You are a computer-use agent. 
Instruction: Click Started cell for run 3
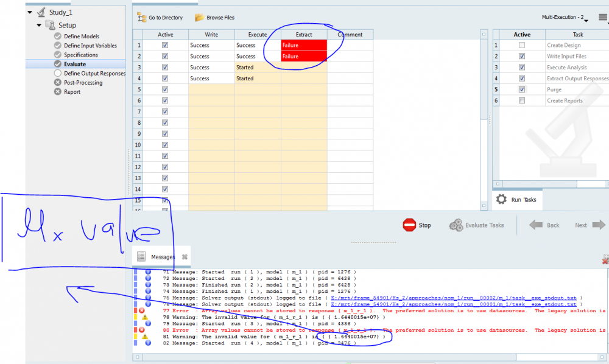[x=258, y=67]
